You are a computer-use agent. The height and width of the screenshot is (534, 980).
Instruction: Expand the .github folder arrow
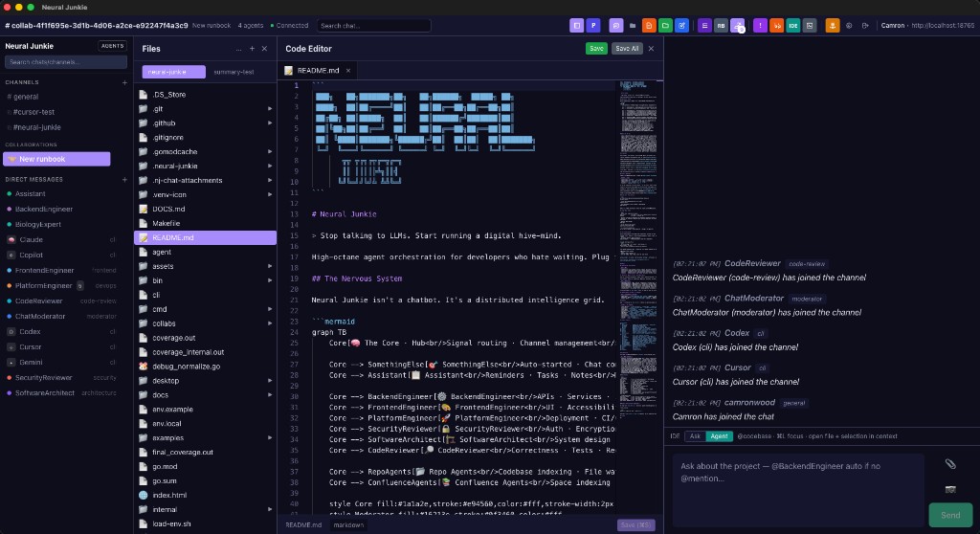(x=270, y=123)
